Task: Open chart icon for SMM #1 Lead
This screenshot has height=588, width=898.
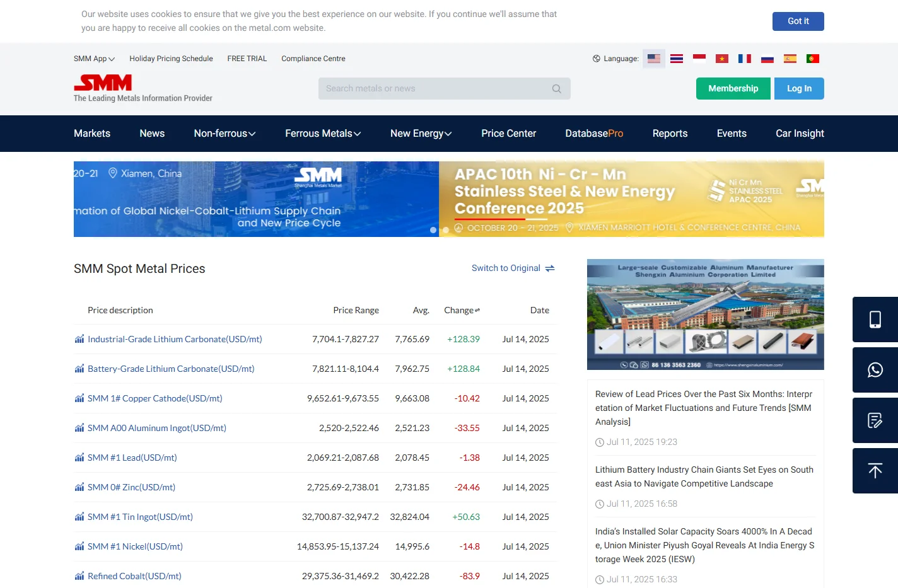Action: point(79,458)
